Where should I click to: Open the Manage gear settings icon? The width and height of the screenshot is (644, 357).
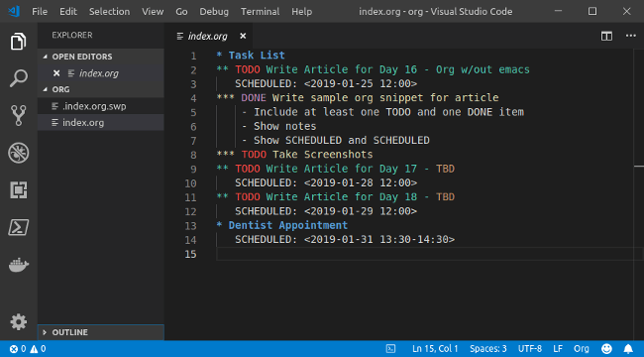tap(19, 321)
